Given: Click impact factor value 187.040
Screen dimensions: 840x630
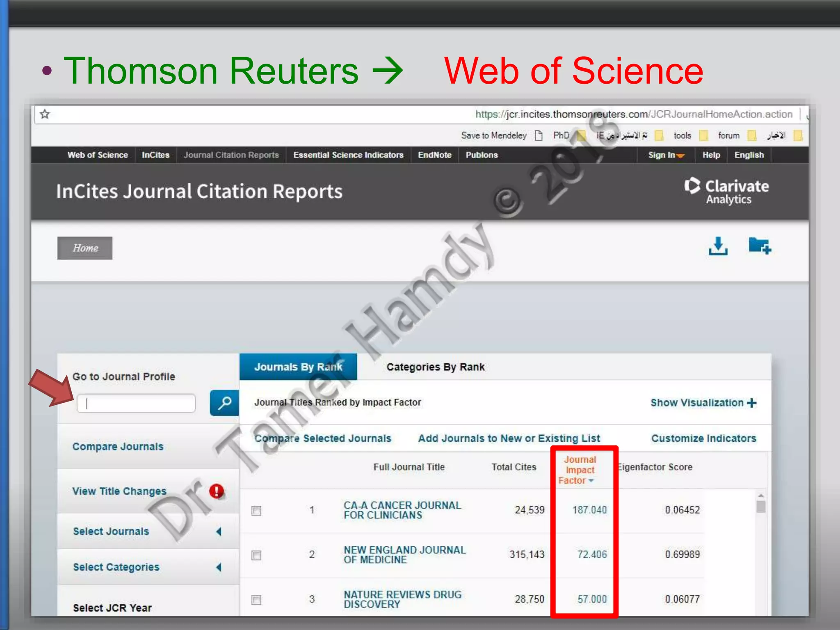Looking at the screenshot, I should (589, 510).
